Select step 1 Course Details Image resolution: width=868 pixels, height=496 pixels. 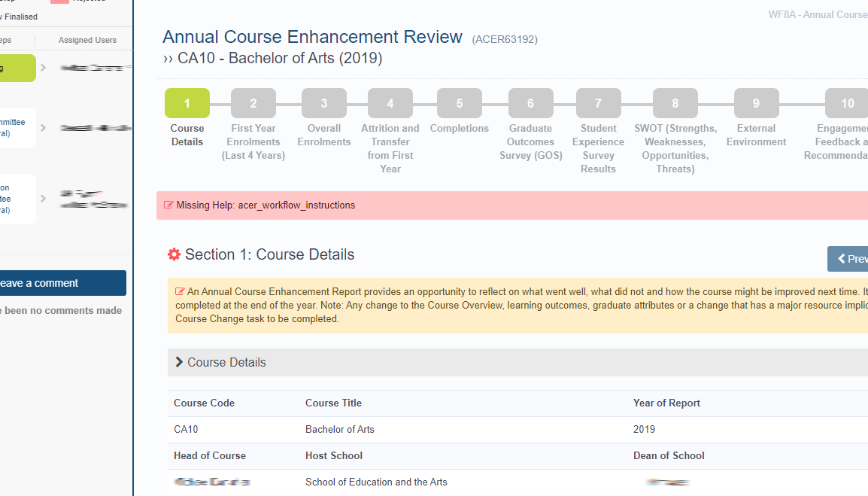pos(187,104)
